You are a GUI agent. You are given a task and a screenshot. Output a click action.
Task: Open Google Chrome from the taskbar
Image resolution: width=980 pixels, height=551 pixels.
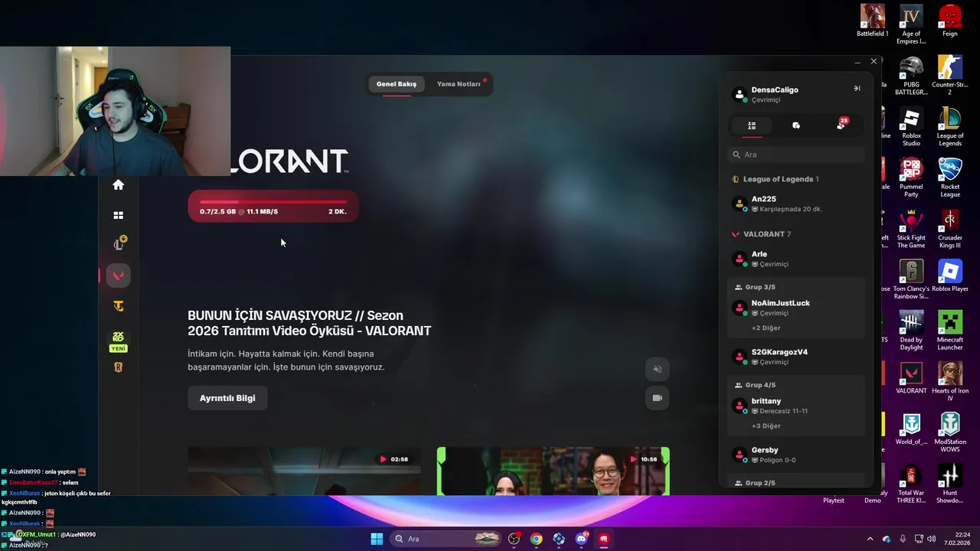[x=536, y=539]
